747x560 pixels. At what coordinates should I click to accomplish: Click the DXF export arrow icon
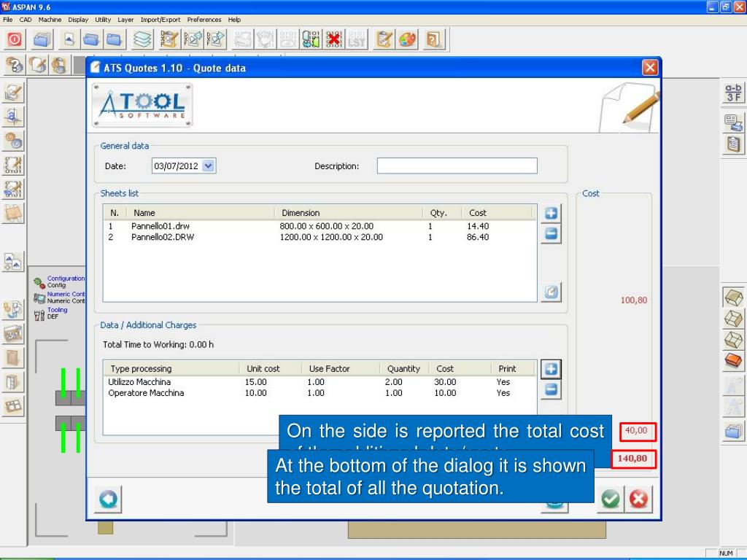216,39
